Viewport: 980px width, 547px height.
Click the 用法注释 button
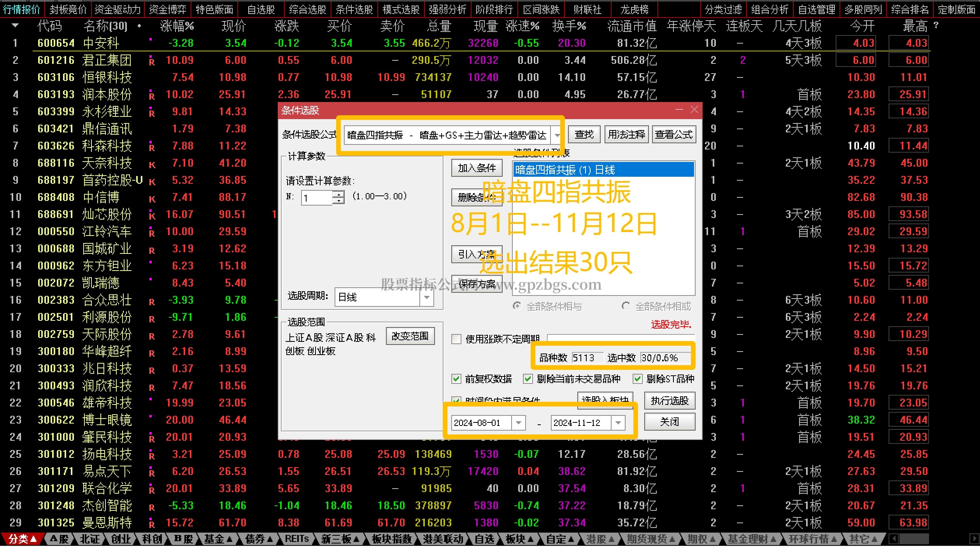coord(626,135)
